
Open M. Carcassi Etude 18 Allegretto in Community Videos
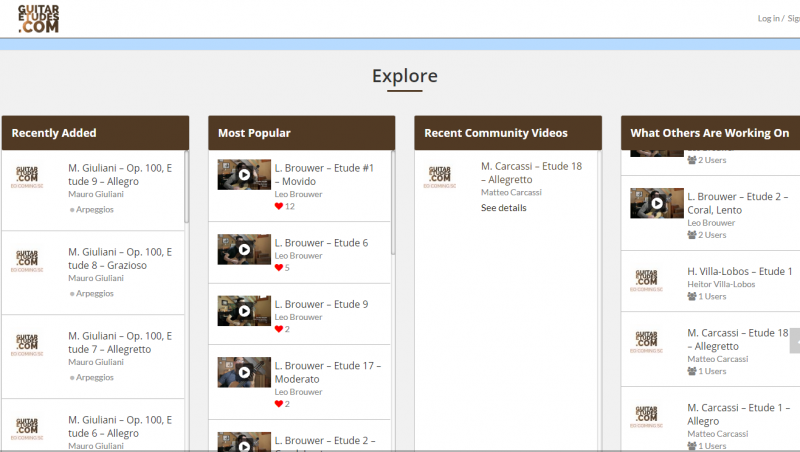pos(531,173)
